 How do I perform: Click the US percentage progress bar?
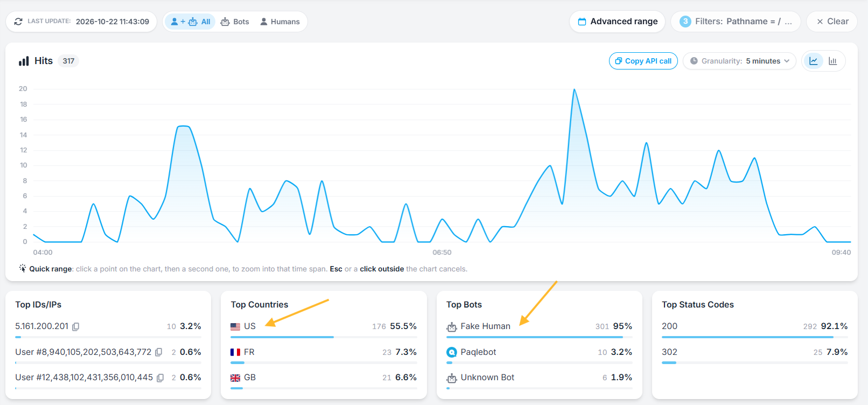(324, 337)
